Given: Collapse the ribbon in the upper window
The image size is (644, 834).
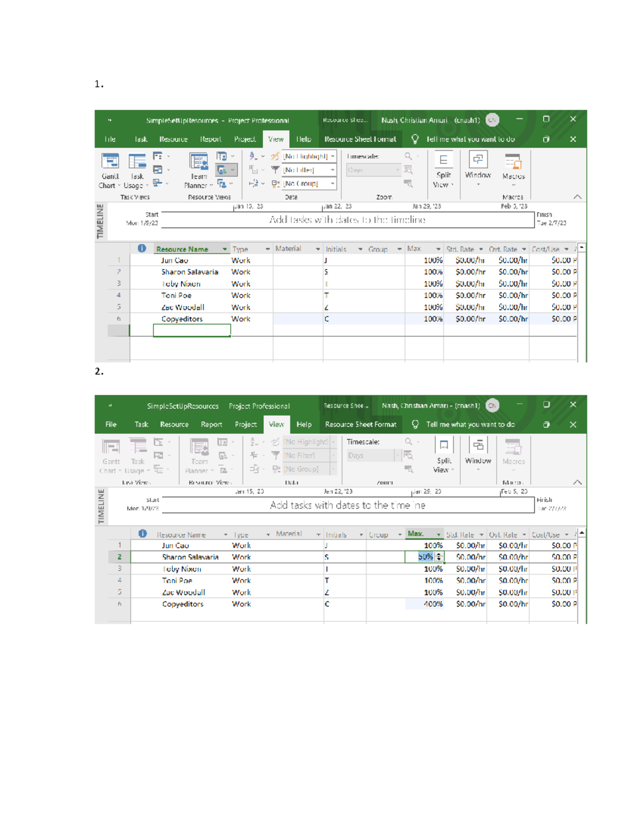Looking at the screenshot, I should pos(577,197).
